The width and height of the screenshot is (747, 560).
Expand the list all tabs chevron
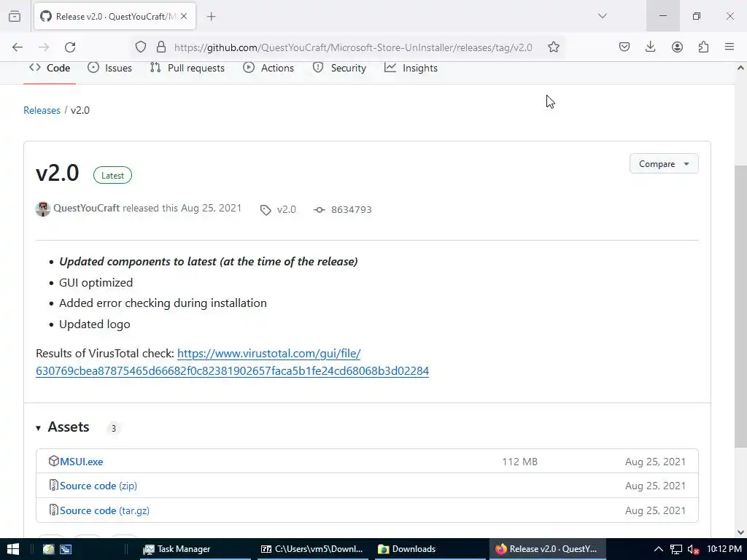[x=602, y=16]
